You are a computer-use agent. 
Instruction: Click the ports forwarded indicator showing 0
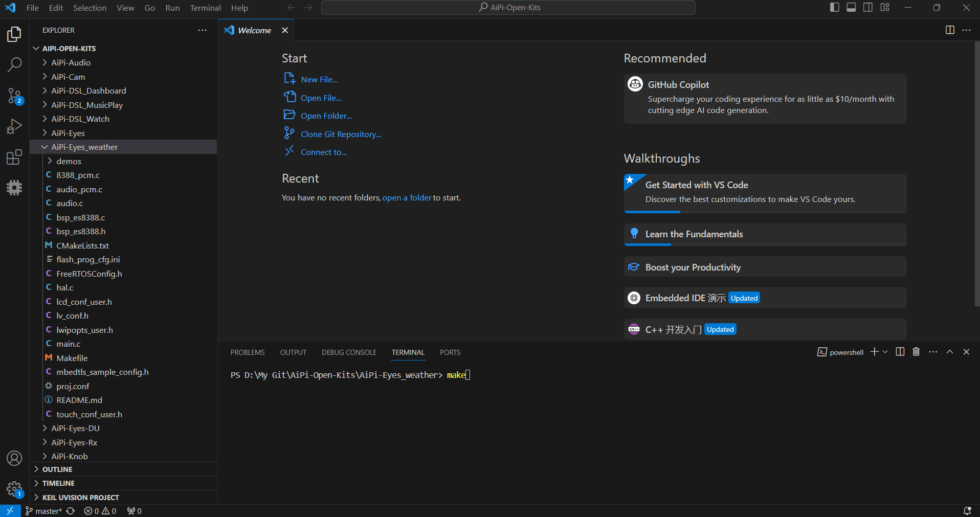[x=135, y=511]
